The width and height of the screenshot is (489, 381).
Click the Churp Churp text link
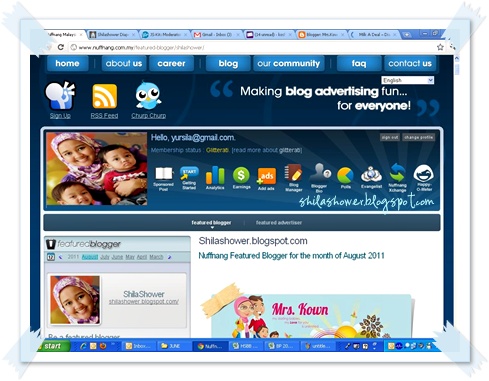tap(148, 116)
